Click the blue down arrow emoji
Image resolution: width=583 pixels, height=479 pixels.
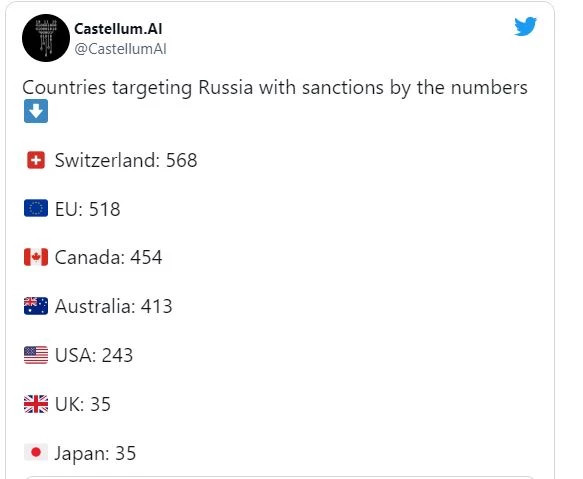click(36, 111)
